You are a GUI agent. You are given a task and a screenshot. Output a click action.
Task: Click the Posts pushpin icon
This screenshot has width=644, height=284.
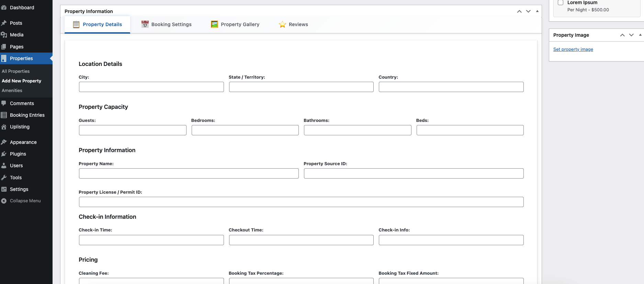pyautogui.click(x=4, y=23)
